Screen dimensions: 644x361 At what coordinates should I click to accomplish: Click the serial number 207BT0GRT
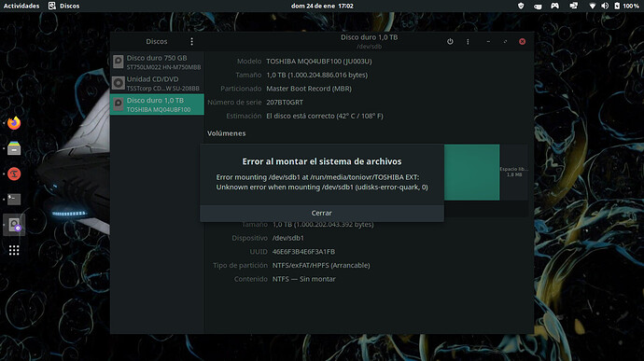(x=285, y=103)
